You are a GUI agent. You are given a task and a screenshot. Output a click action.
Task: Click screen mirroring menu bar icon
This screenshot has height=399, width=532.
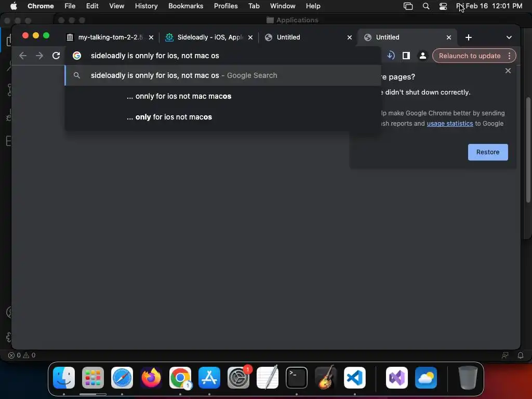(x=408, y=6)
